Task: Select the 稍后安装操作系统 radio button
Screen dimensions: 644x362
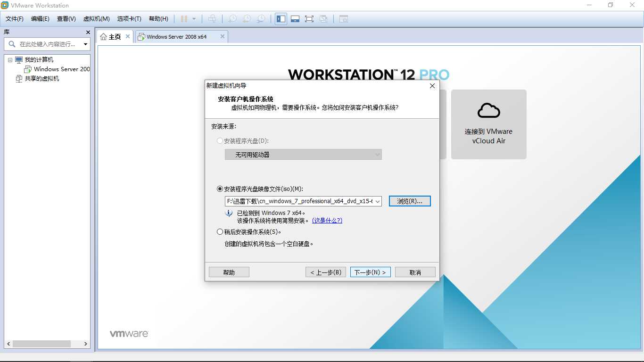Action: tap(220, 232)
